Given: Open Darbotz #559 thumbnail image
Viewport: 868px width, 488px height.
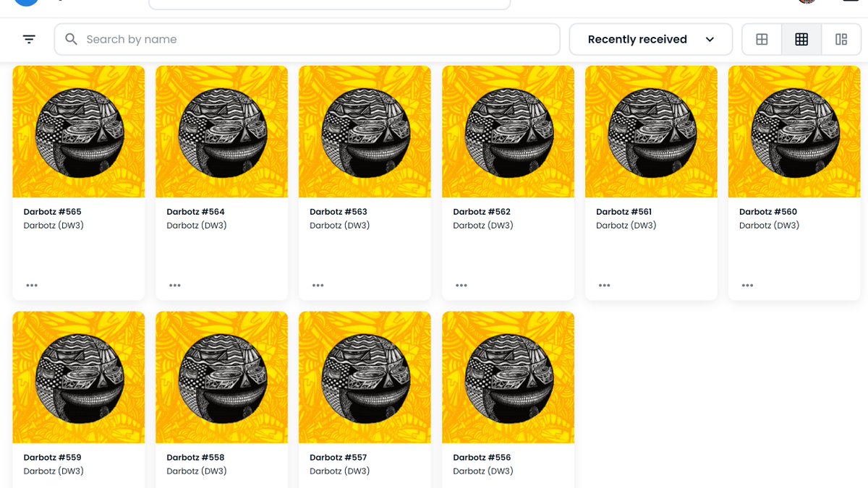Looking at the screenshot, I should tap(79, 377).
